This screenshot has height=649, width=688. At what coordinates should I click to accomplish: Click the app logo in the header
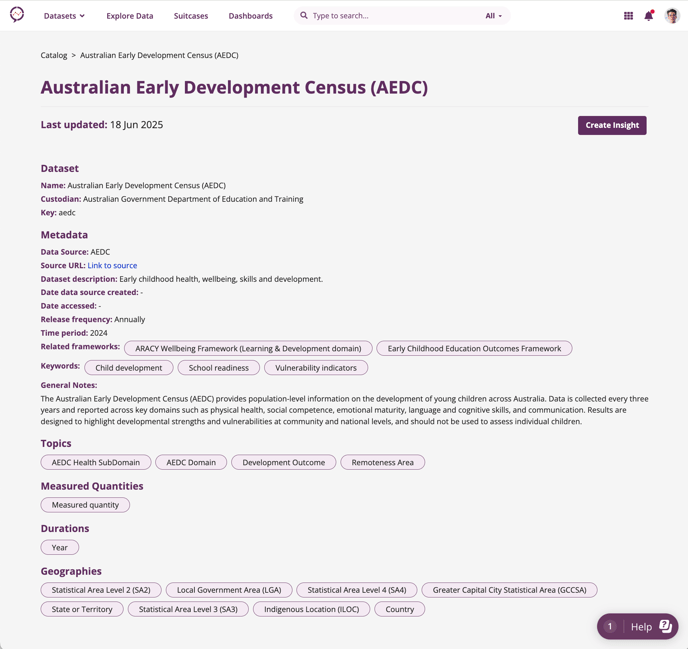click(x=17, y=15)
